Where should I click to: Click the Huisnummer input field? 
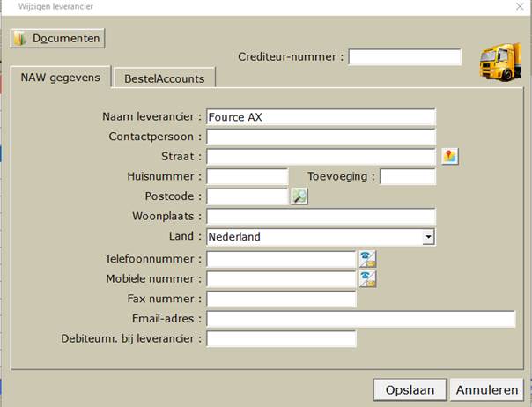248,177
